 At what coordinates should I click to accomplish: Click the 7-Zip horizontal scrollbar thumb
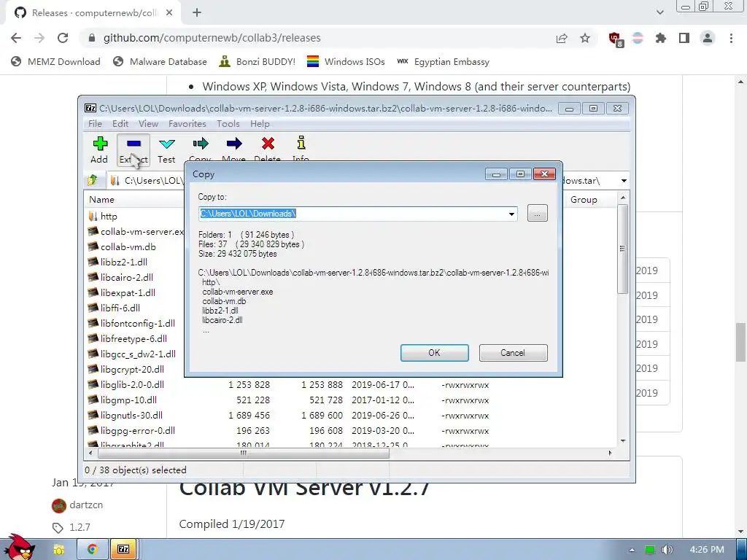[x=243, y=453]
